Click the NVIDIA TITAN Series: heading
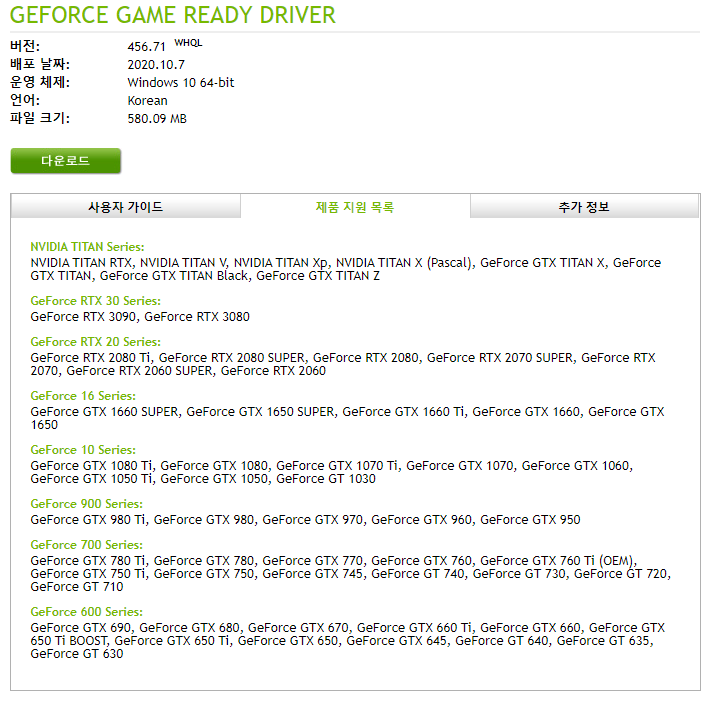Image resolution: width=719 pixels, height=703 pixels. [87, 247]
